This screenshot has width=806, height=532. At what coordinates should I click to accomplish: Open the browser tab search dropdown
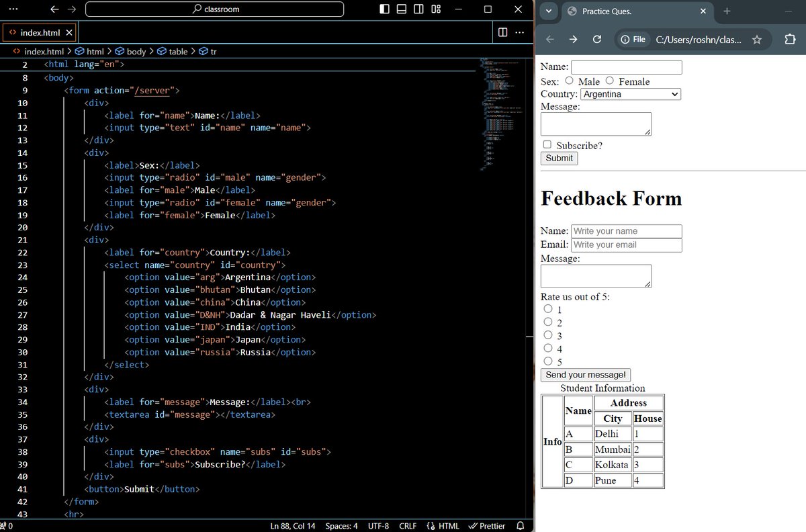pos(549,11)
